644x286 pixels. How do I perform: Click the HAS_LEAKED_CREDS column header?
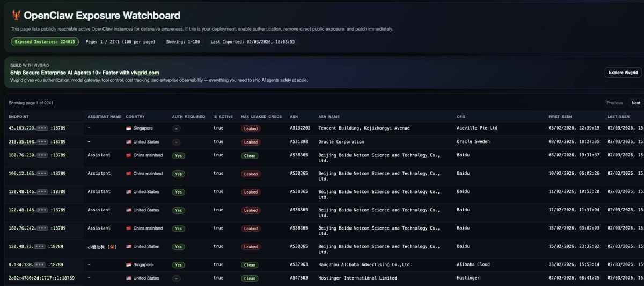261,116
